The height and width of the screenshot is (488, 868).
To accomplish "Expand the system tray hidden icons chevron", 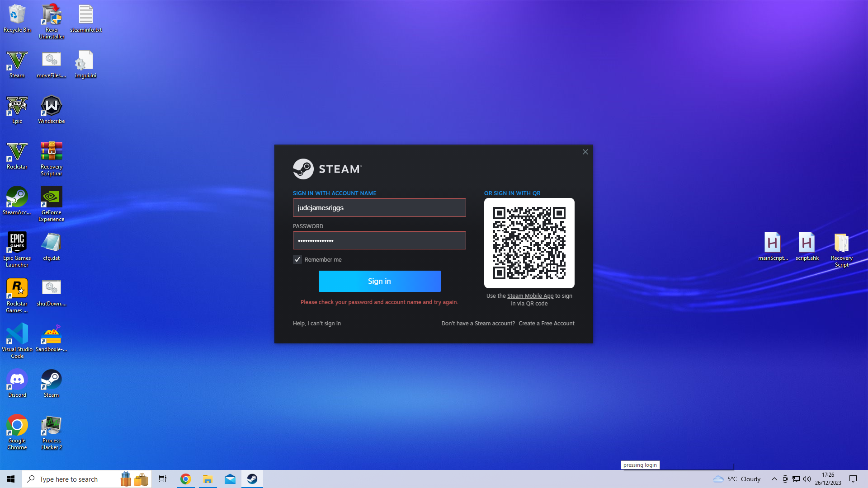I will [774, 479].
